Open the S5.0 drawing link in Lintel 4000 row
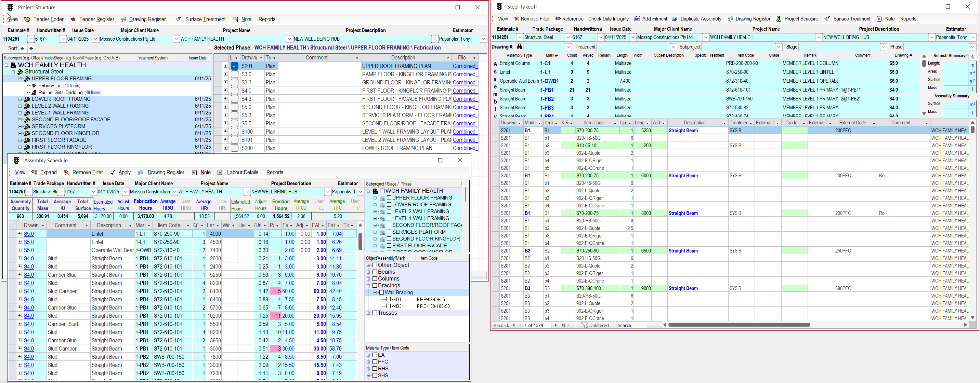Viewport: 980px width, 383px height. point(29,234)
